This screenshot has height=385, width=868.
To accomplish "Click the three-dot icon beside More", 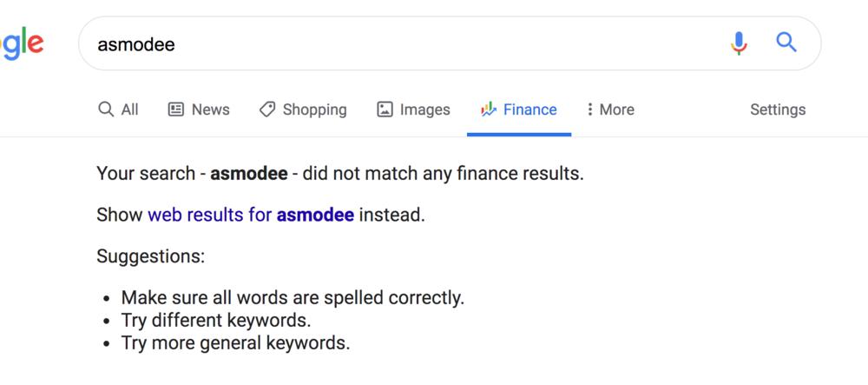I will point(590,110).
